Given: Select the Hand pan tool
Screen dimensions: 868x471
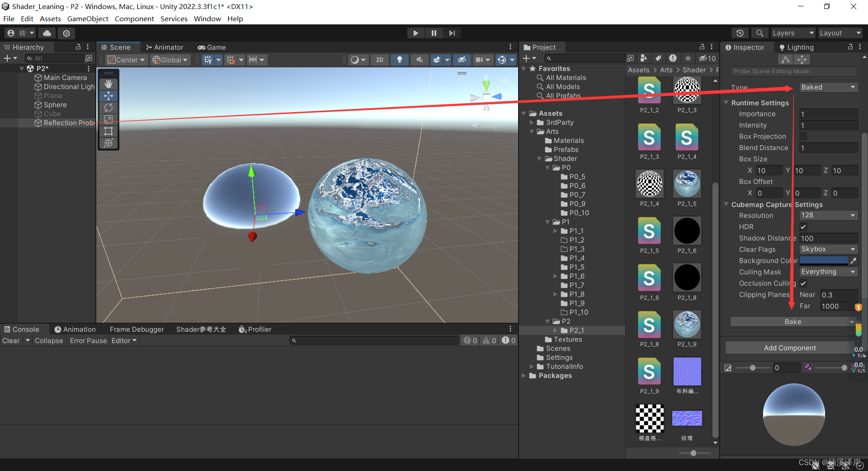Looking at the screenshot, I should [x=108, y=84].
